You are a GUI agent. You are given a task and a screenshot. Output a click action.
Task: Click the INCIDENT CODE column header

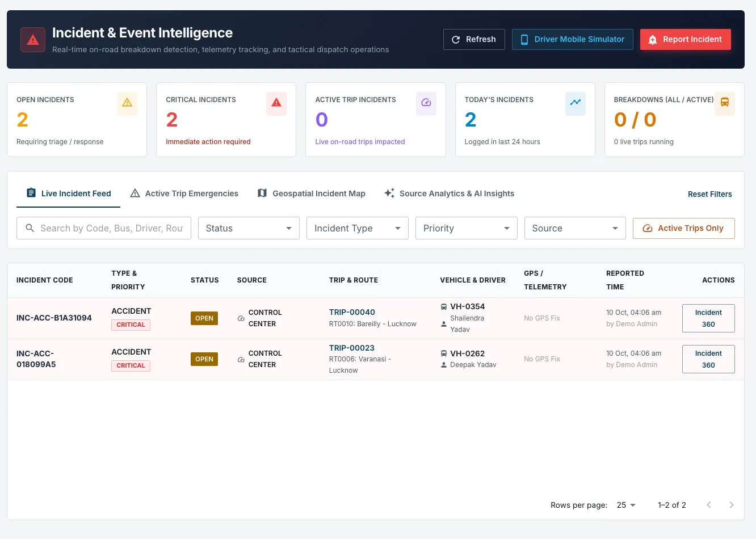point(45,280)
